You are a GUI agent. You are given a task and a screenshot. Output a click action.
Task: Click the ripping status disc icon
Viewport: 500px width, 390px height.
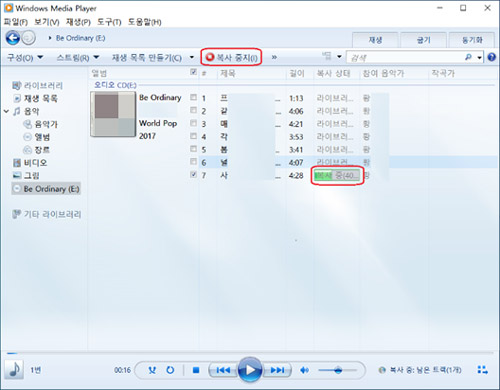(382, 370)
